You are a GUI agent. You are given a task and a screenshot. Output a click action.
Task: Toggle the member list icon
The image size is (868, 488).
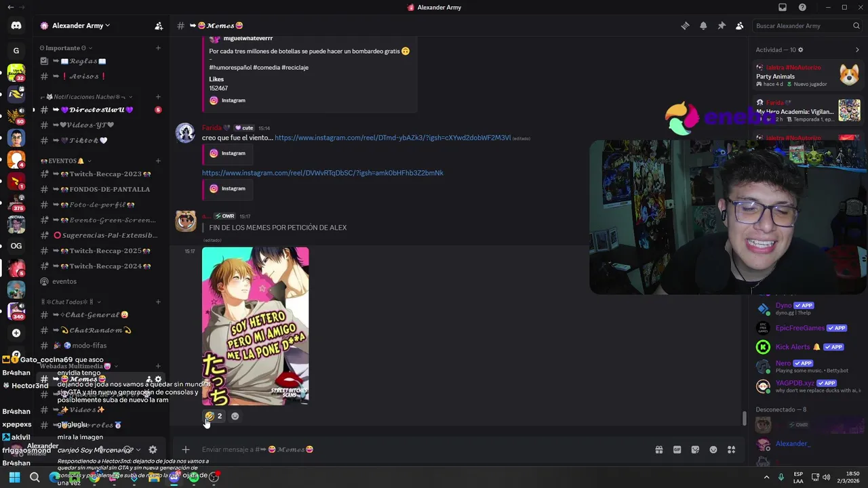coord(740,26)
